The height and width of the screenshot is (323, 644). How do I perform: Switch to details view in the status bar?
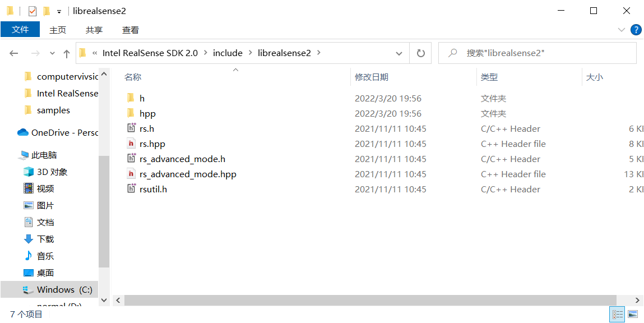click(617, 315)
